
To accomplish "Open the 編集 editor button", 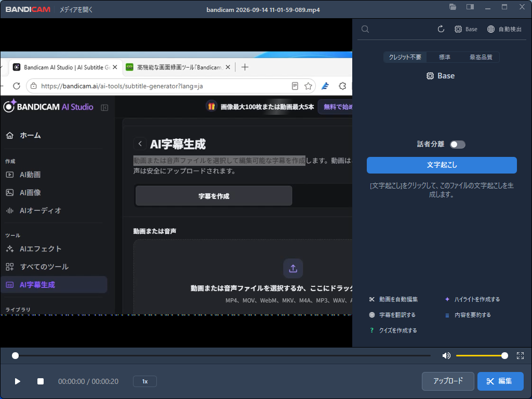I will tap(500, 381).
